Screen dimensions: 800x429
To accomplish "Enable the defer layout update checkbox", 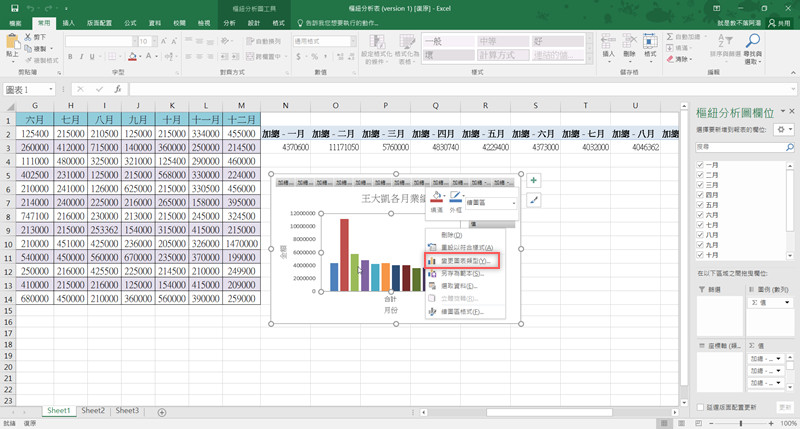I will click(699, 408).
